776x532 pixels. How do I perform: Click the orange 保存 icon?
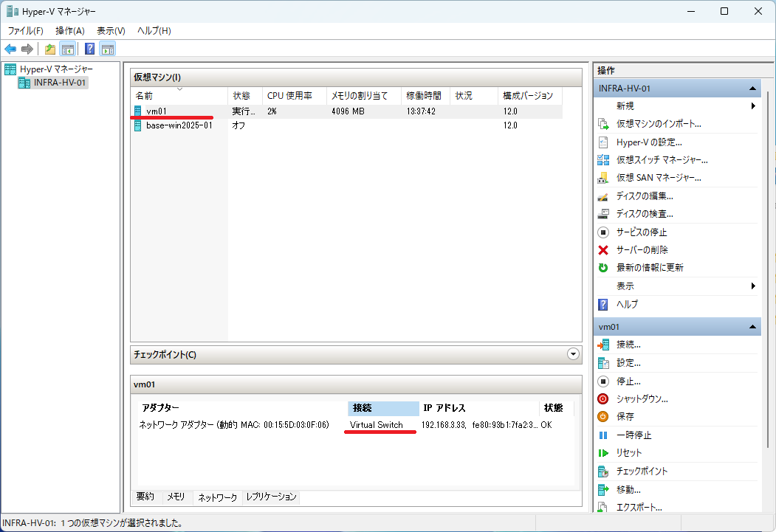click(x=602, y=417)
